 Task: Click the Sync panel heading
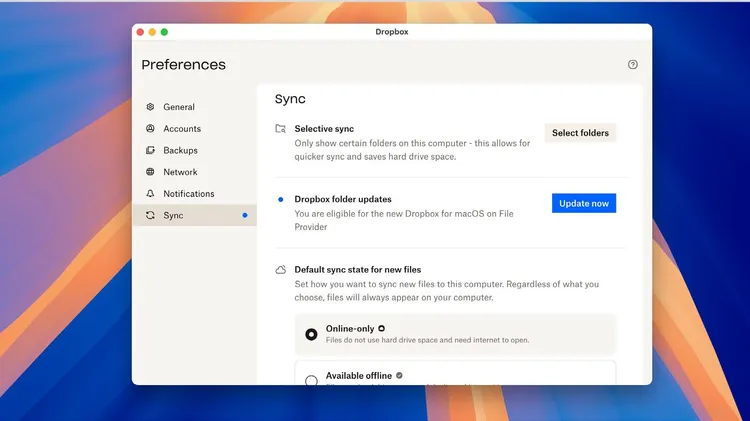click(x=290, y=99)
